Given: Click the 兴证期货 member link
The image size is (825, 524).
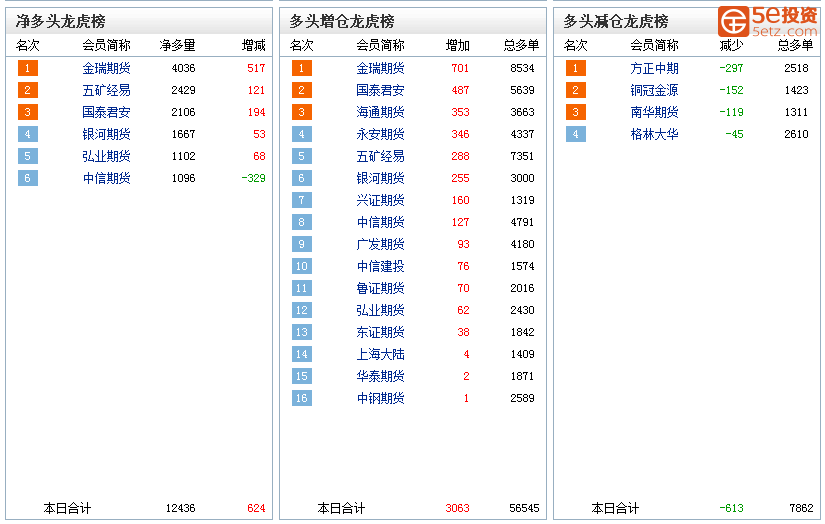Looking at the screenshot, I should coord(380,200).
